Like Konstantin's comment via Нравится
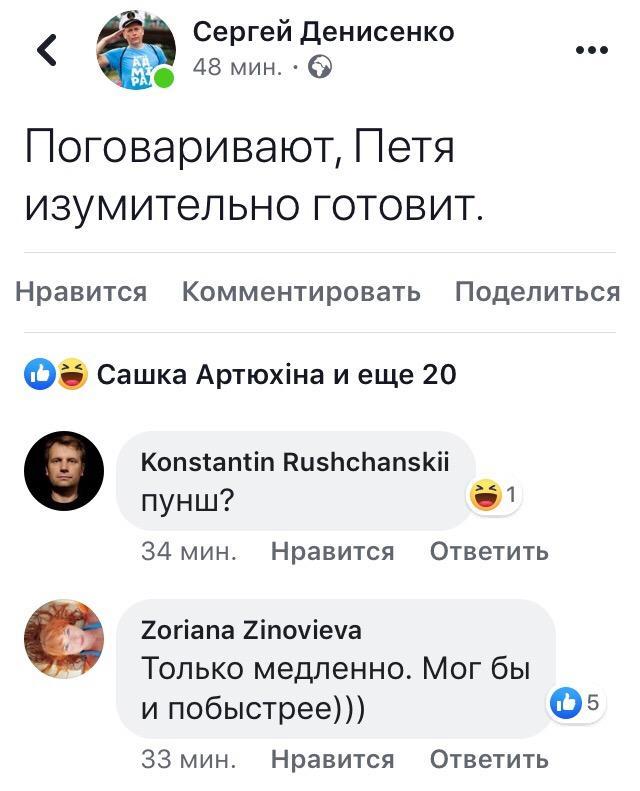 (x=332, y=551)
